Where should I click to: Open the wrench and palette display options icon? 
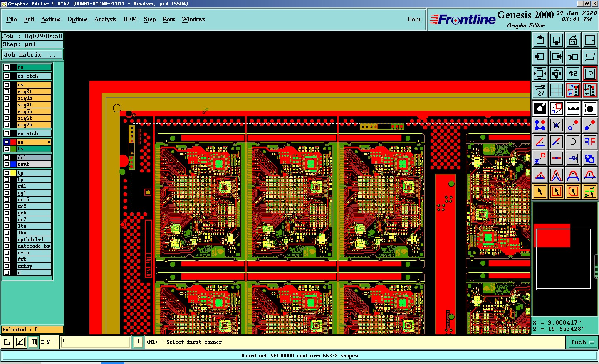540,90
